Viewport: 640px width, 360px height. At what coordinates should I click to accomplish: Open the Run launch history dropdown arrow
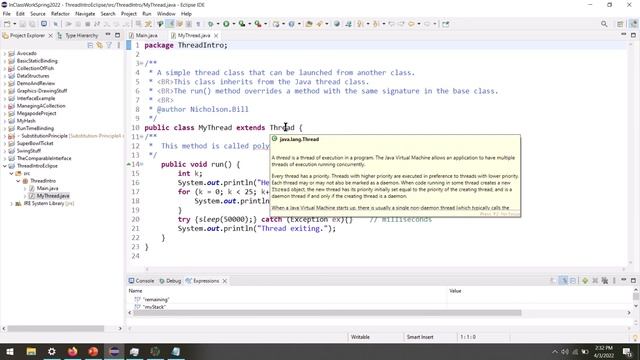[234, 24]
